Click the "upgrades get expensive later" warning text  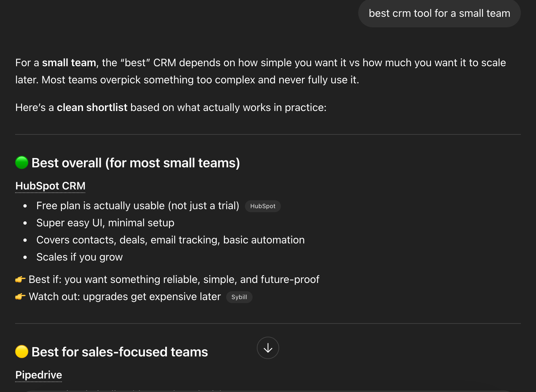tap(152, 297)
